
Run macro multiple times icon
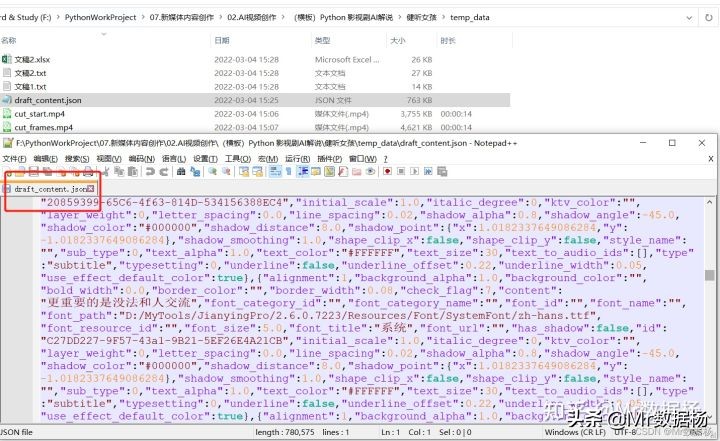click(428, 171)
